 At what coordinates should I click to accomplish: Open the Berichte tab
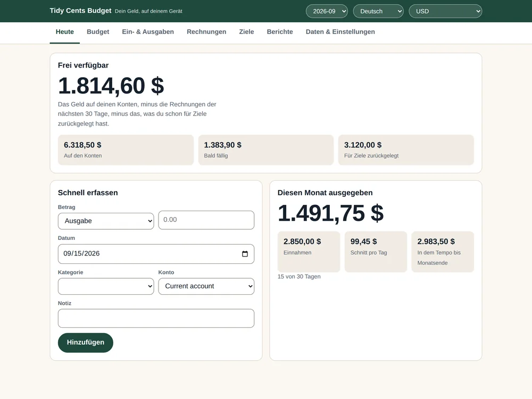coord(280,32)
